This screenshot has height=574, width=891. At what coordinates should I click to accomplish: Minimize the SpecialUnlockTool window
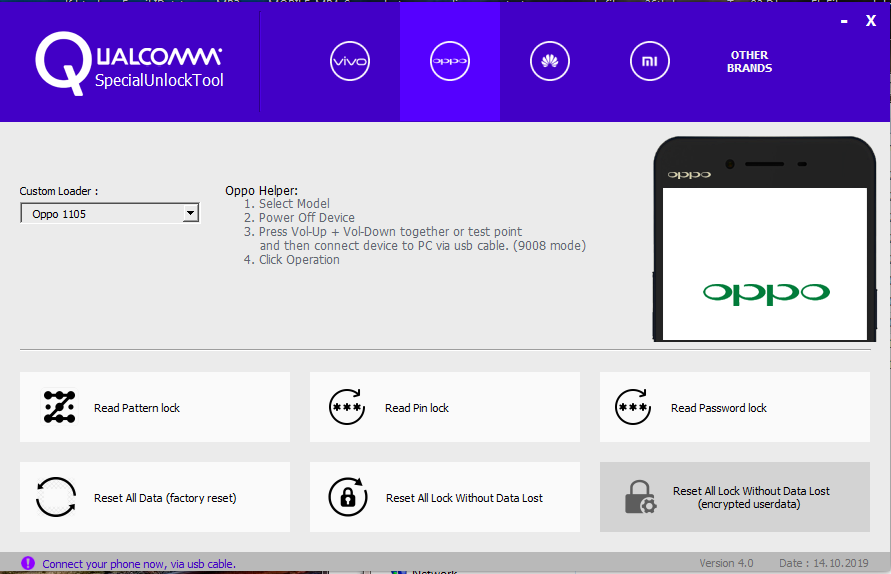tap(844, 21)
